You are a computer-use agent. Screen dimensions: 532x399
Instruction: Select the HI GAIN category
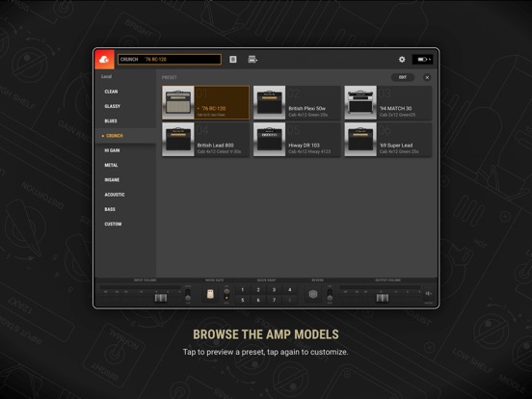pyautogui.click(x=112, y=150)
